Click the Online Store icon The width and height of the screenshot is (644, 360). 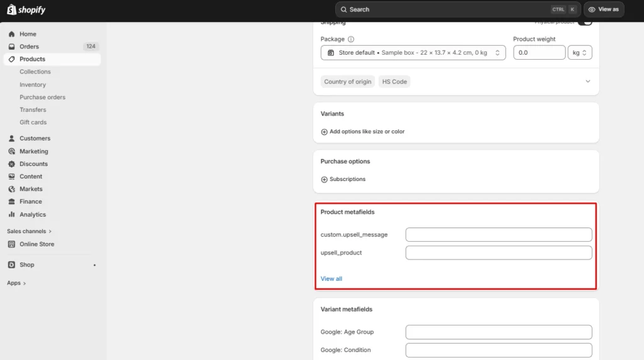12,244
